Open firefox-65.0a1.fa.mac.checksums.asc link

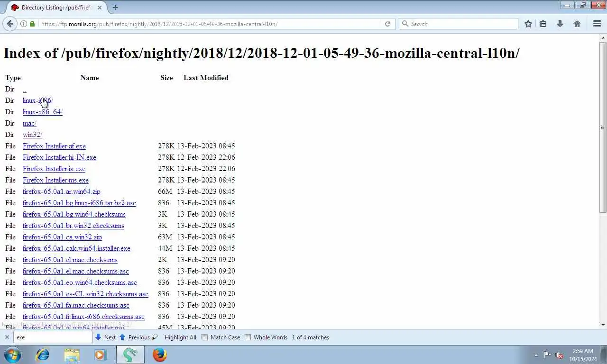76,305
